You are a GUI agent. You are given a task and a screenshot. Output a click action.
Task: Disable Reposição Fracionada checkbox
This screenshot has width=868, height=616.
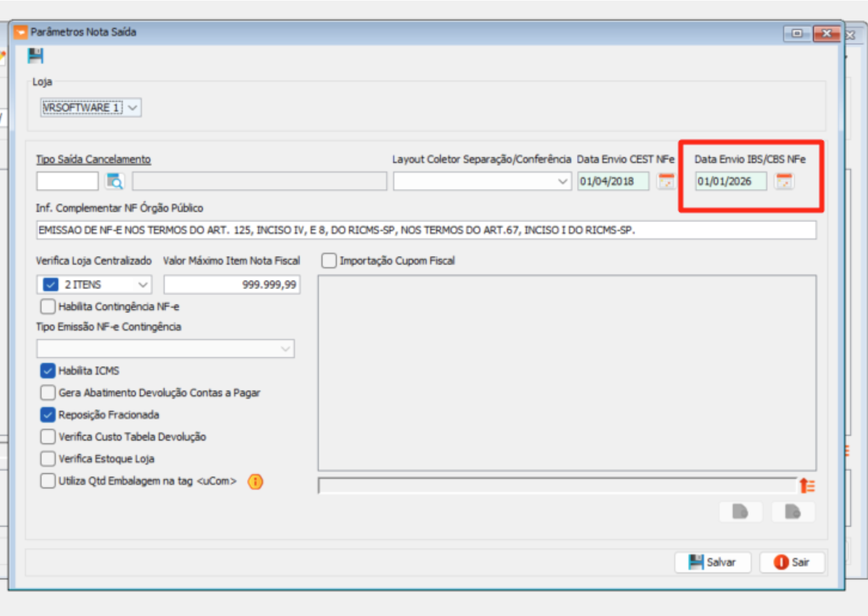point(48,415)
